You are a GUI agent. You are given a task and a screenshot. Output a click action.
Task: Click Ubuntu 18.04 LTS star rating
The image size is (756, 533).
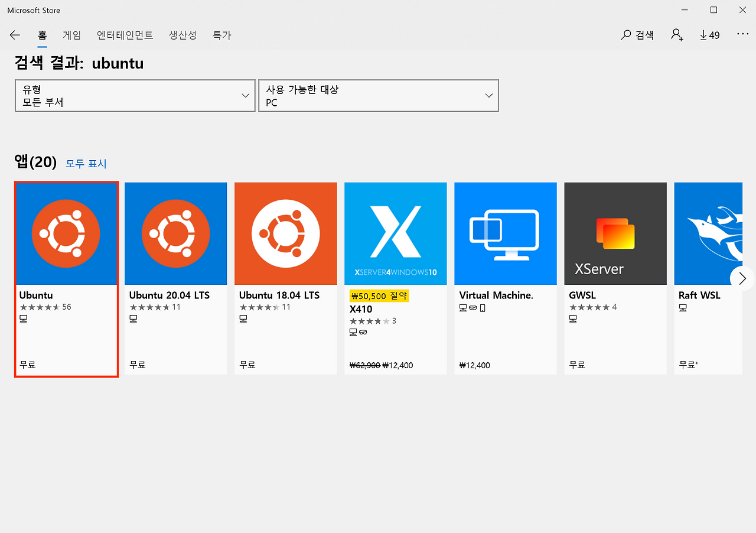click(259, 307)
